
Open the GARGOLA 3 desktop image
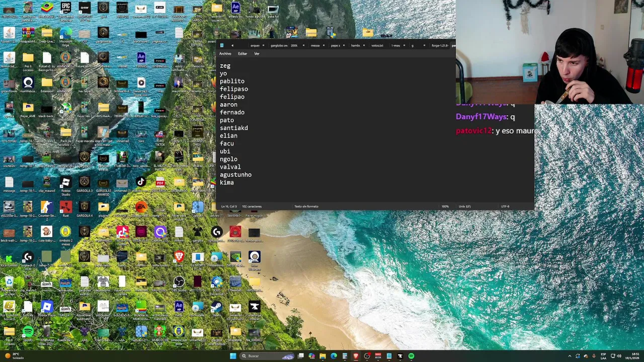84,185
